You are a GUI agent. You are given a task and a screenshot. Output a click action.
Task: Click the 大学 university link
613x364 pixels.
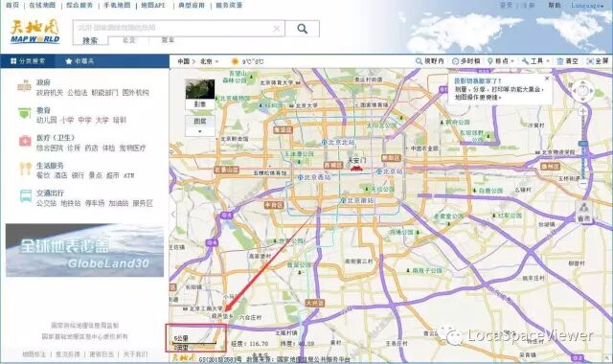tap(102, 120)
